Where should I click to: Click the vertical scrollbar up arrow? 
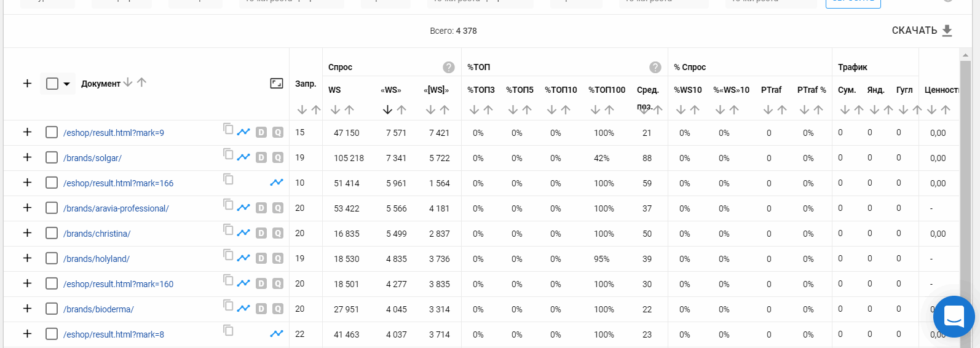965,55
